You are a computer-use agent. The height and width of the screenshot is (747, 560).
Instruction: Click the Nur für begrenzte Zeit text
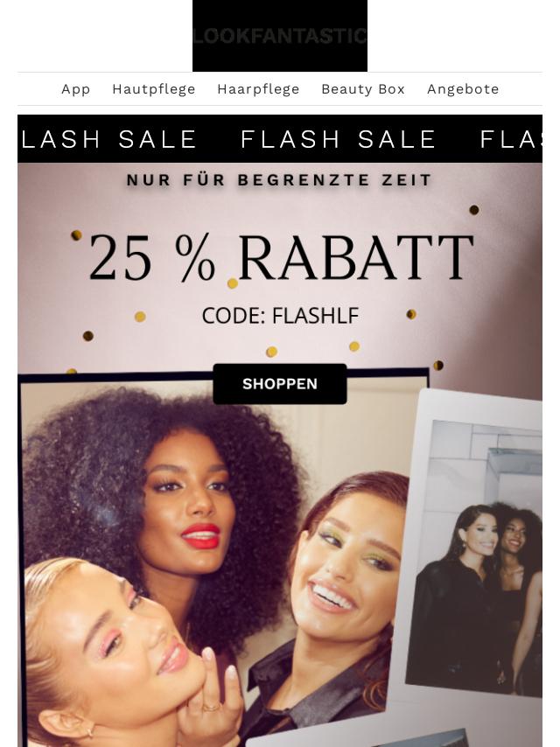coord(279,180)
